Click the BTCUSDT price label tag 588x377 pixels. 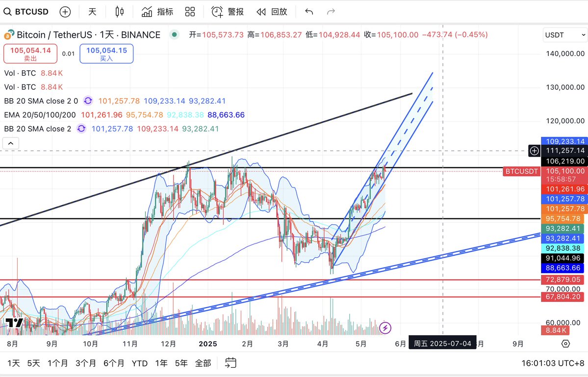[x=521, y=171]
